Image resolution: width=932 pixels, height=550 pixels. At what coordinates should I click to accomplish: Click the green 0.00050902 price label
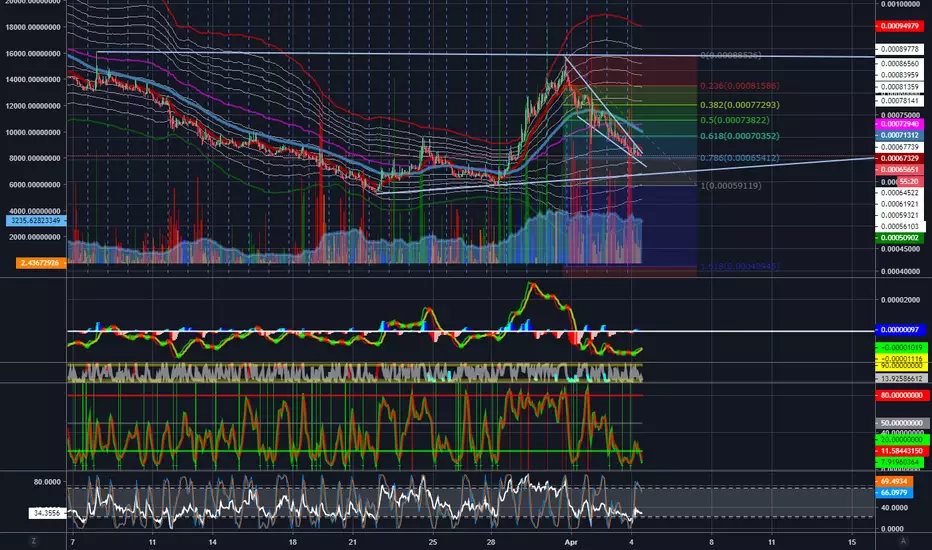(900, 238)
